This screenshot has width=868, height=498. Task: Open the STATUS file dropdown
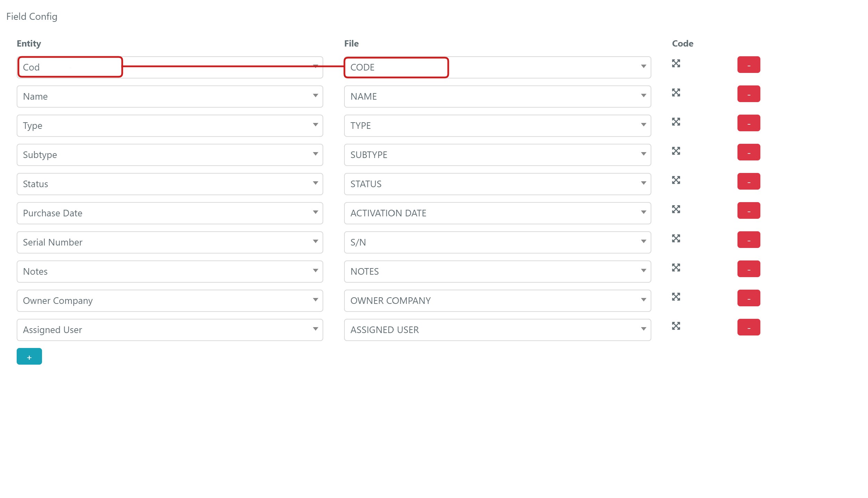coord(497,184)
